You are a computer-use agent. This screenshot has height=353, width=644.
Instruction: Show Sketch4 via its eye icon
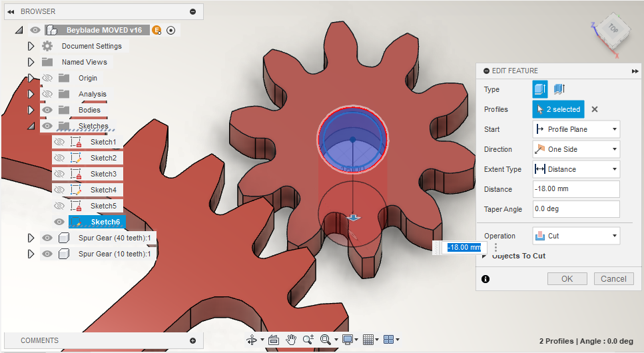coord(59,190)
